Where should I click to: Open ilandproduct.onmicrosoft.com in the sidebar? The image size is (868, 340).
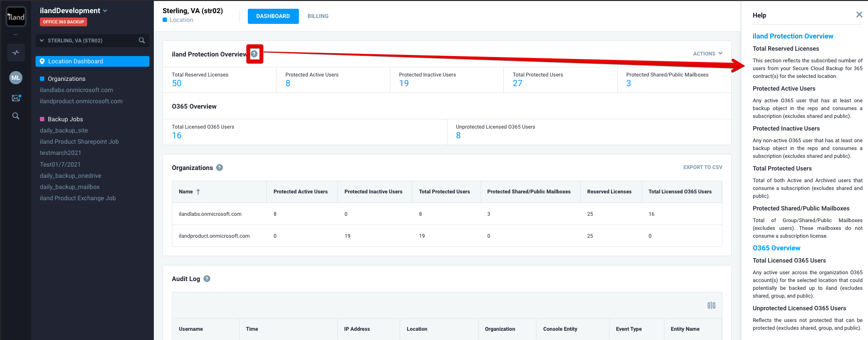pyautogui.click(x=81, y=101)
